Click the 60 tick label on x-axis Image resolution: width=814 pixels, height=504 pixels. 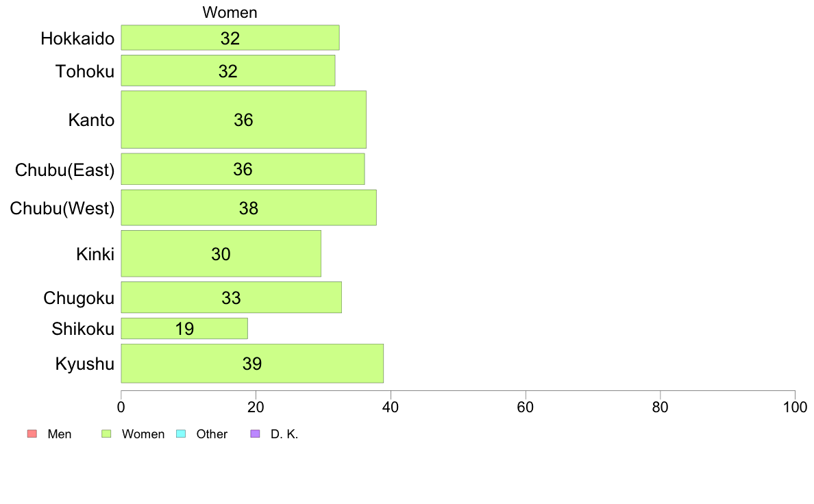click(526, 407)
